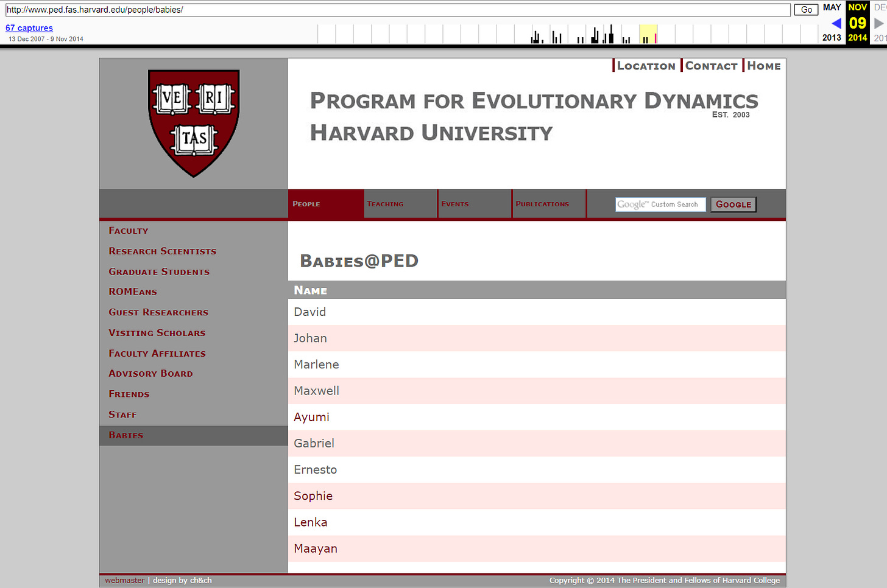Image resolution: width=887 pixels, height=588 pixels.
Task: Go to previous capture with blue arrow
Action: click(x=836, y=23)
